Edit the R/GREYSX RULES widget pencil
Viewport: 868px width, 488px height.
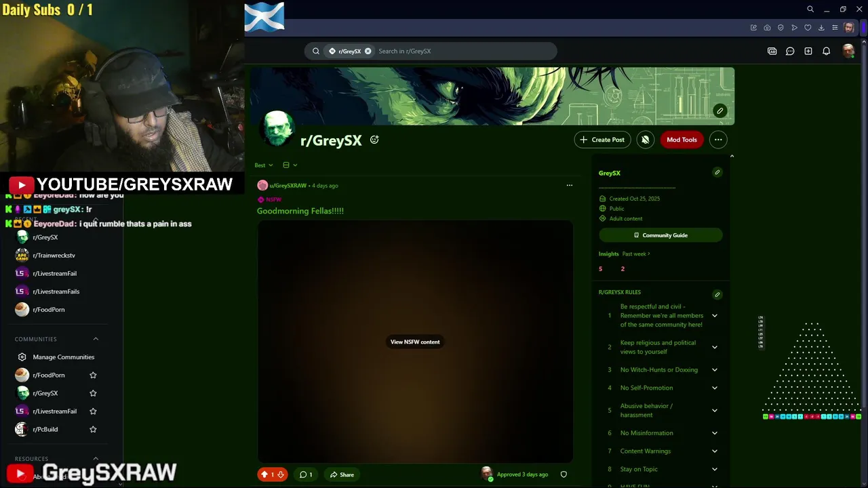(x=717, y=294)
